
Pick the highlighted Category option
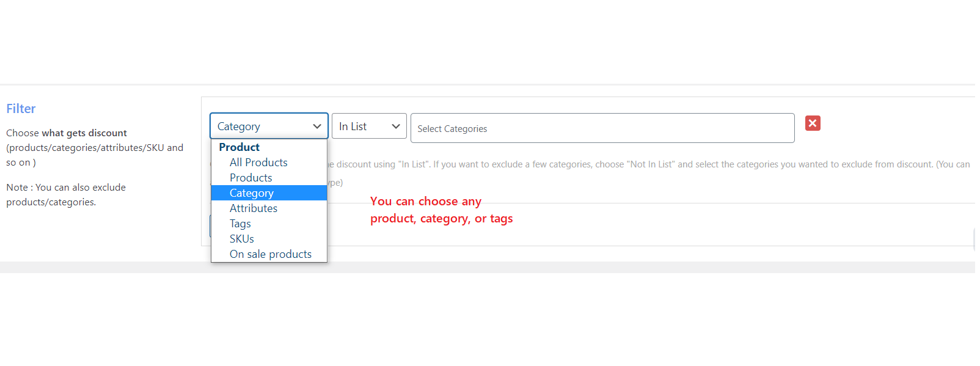tap(252, 193)
